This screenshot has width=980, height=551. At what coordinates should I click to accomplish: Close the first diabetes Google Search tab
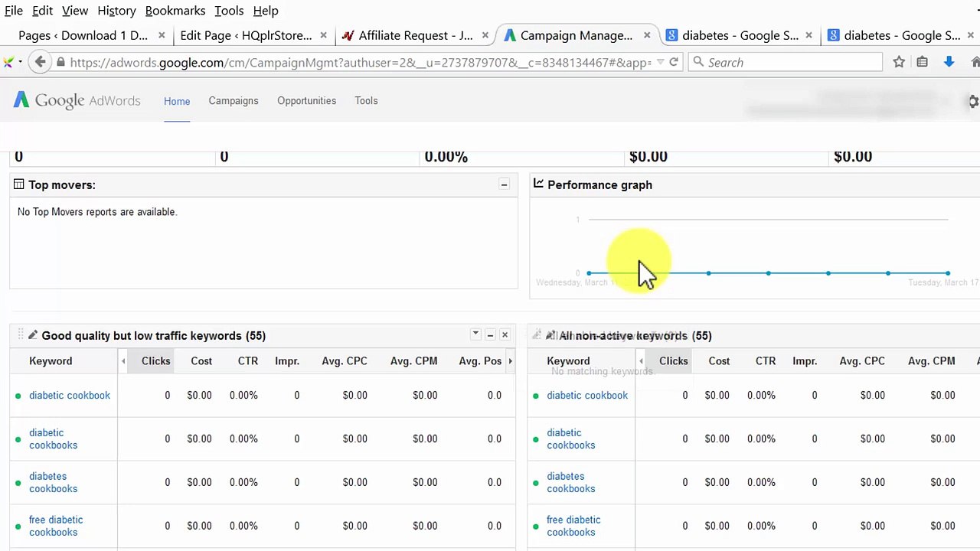click(x=808, y=35)
